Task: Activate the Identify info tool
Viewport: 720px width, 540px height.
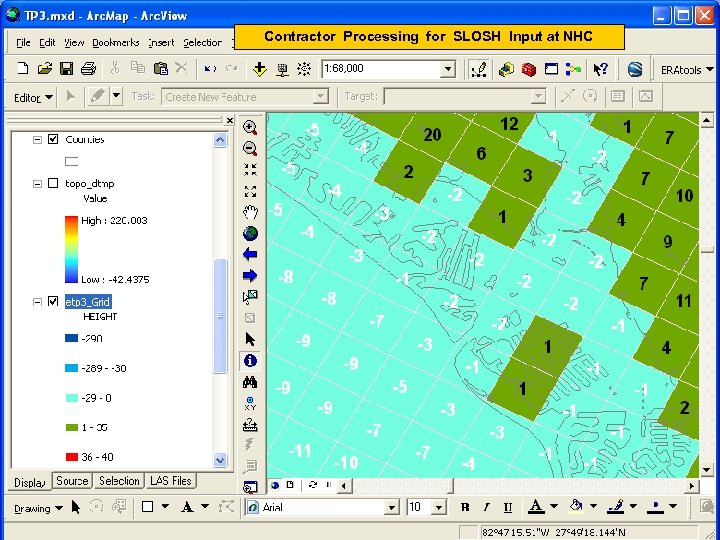Action: 250,361
